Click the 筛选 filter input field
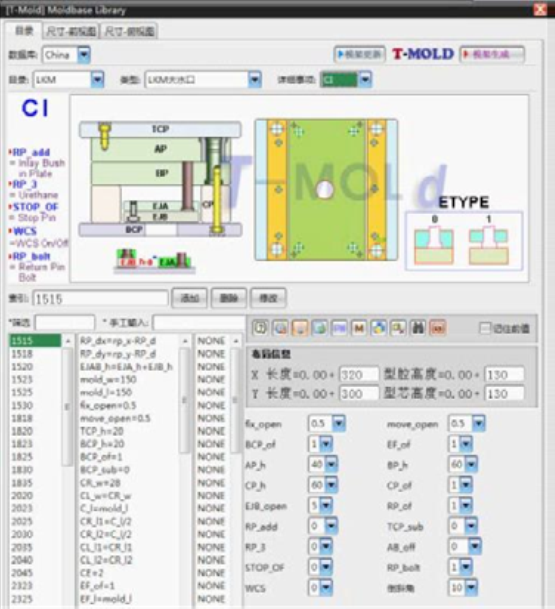Screen dimensions: 555x609 65,322
